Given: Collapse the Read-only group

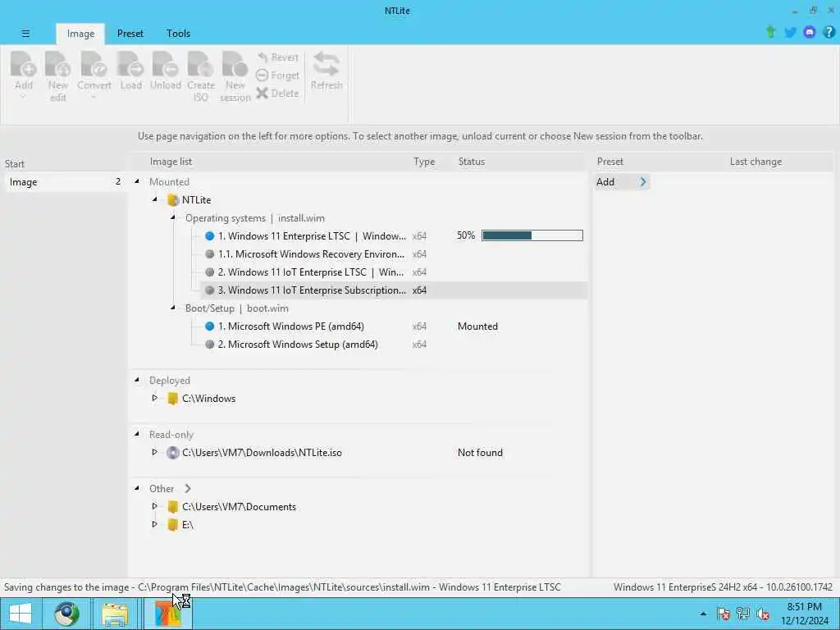Looking at the screenshot, I should pos(137,434).
